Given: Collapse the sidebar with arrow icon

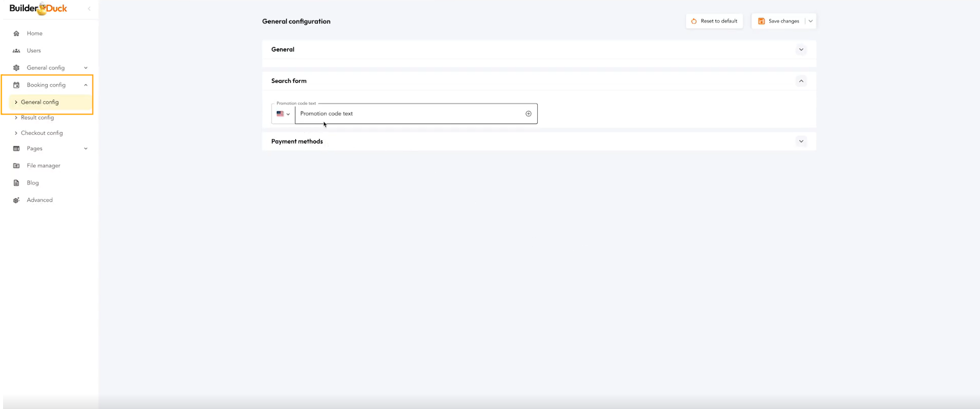Looking at the screenshot, I should pos(89,9).
